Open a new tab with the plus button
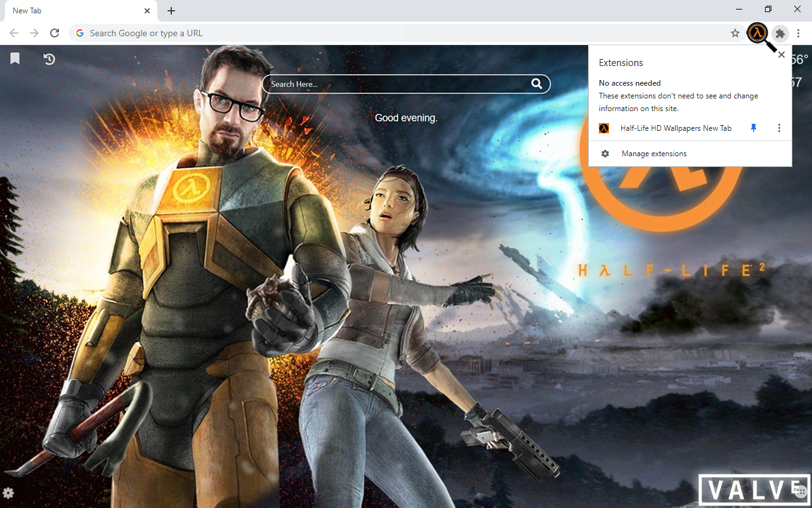 click(171, 11)
